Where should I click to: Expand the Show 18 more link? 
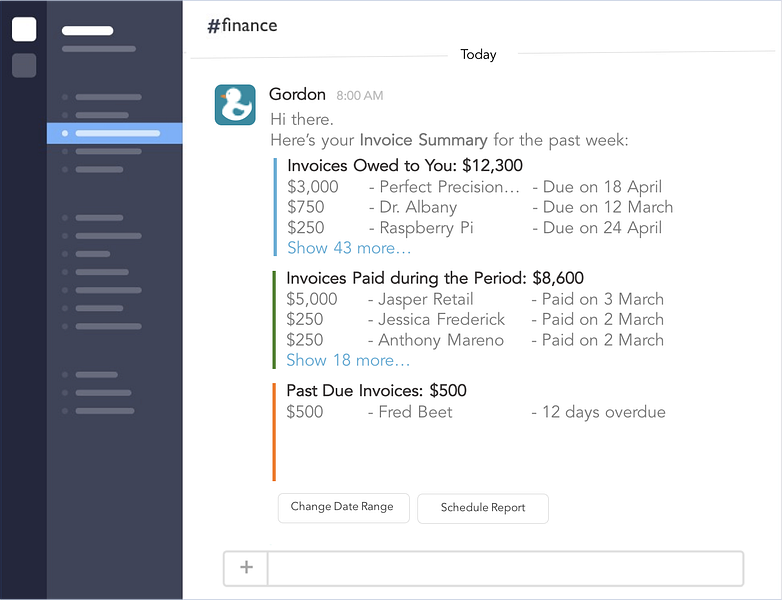(348, 360)
